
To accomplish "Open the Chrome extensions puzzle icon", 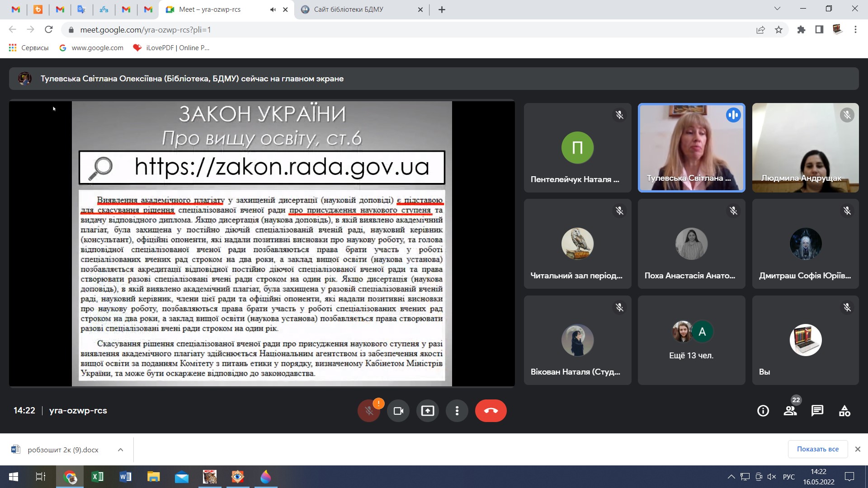I will 801,30.
